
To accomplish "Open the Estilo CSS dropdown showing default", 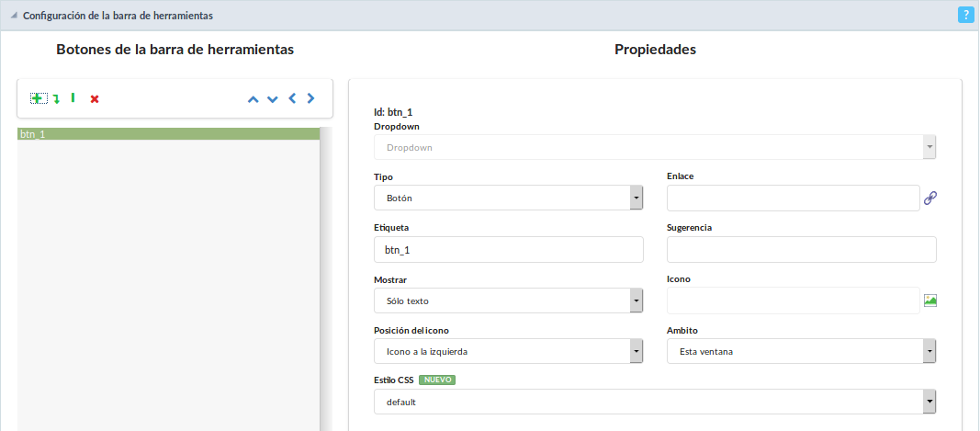I will pos(654,402).
